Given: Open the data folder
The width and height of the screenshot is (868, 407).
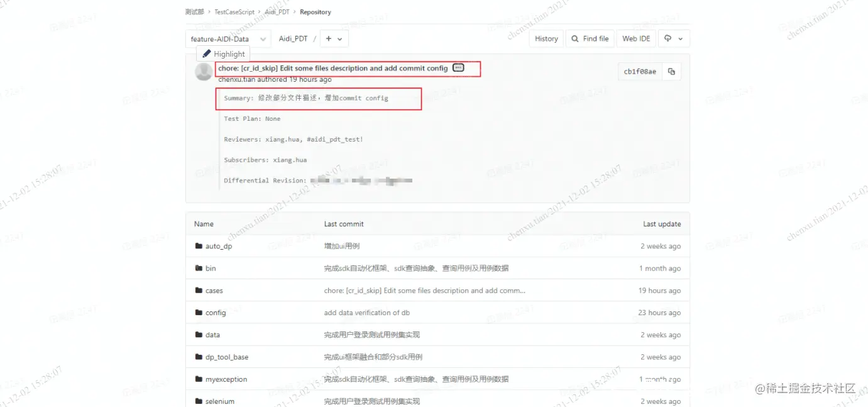Looking at the screenshot, I should pos(212,335).
